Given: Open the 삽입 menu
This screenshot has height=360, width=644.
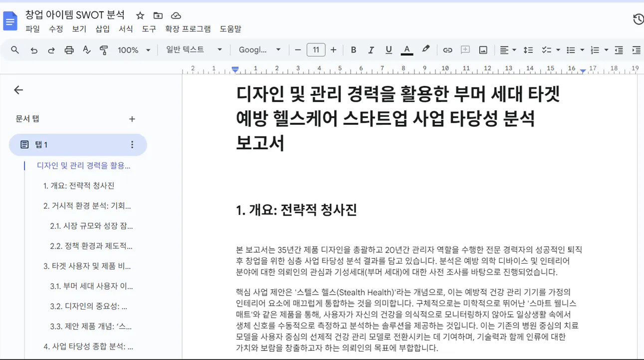Looking at the screenshot, I should [x=102, y=29].
